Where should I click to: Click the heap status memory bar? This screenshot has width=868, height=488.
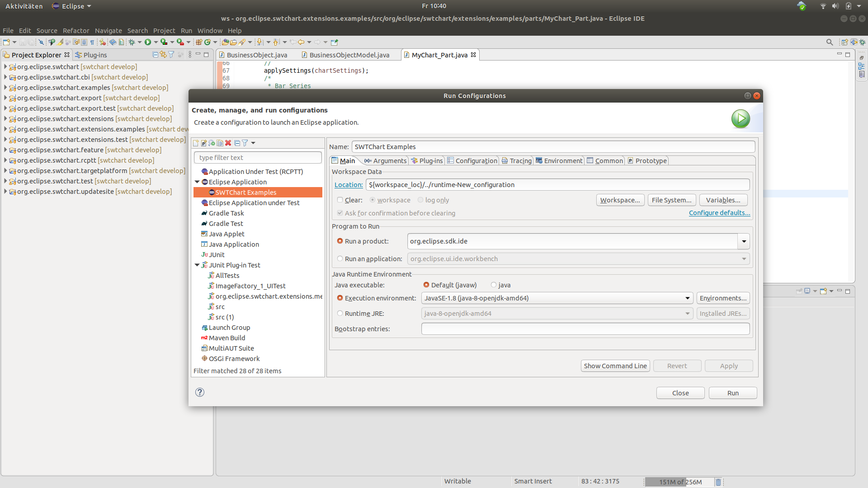(679, 482)
